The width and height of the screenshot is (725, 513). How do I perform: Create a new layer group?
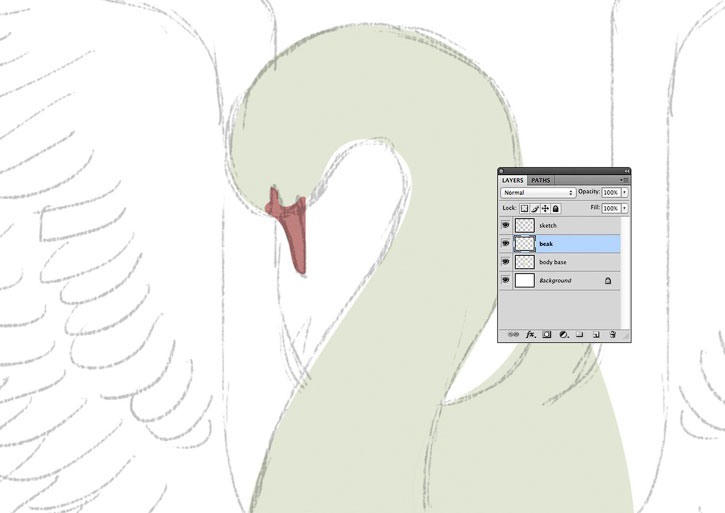pos(579,334)
